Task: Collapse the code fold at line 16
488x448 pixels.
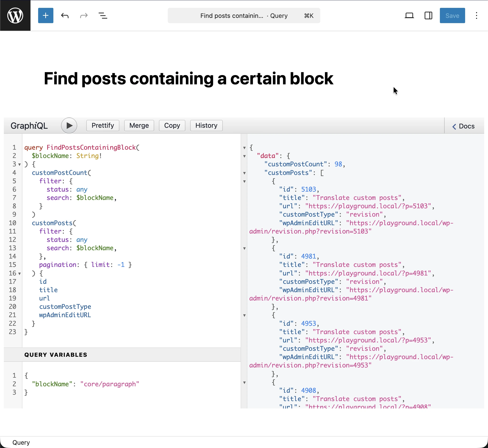Action: (x=20, y=274)
